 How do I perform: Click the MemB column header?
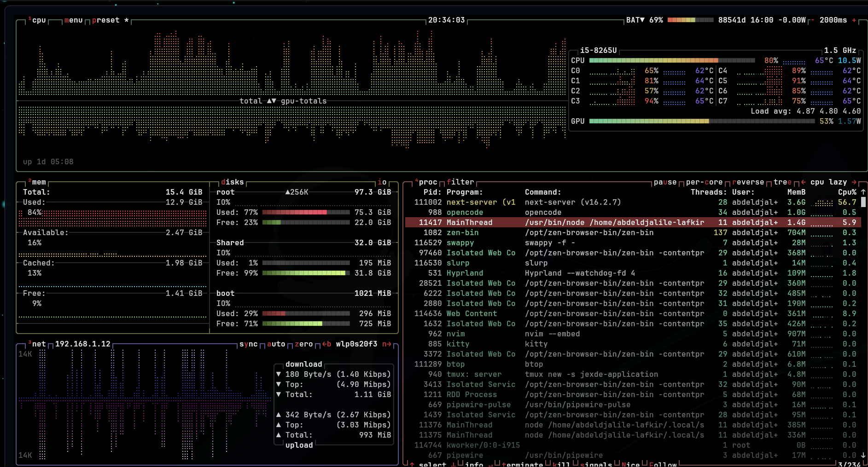(797, 192)
